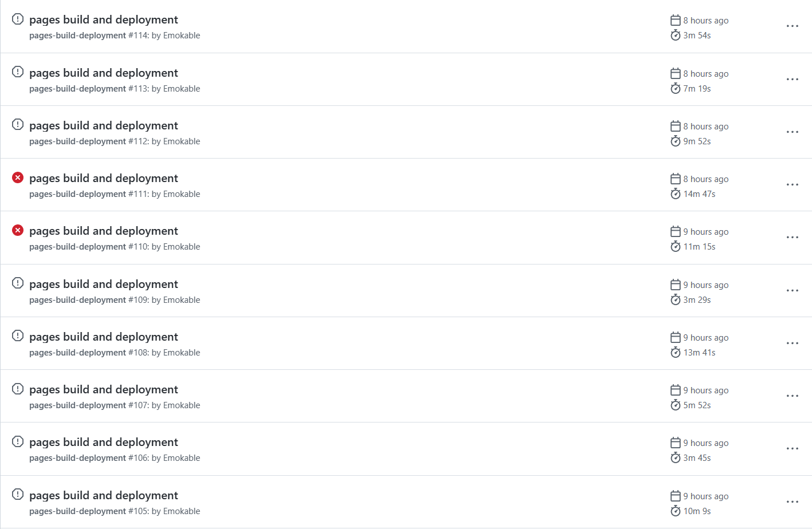Open the workflow run titled for #107
This screenshot has height=529, width=812.
pos(104,389)
